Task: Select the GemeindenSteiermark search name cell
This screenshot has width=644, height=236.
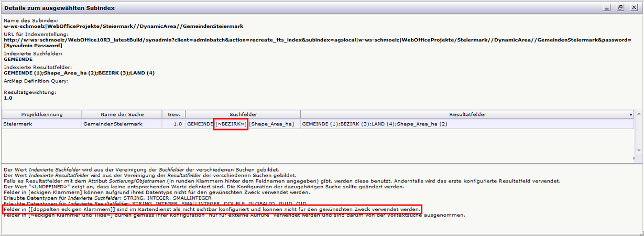Action: 122,124
